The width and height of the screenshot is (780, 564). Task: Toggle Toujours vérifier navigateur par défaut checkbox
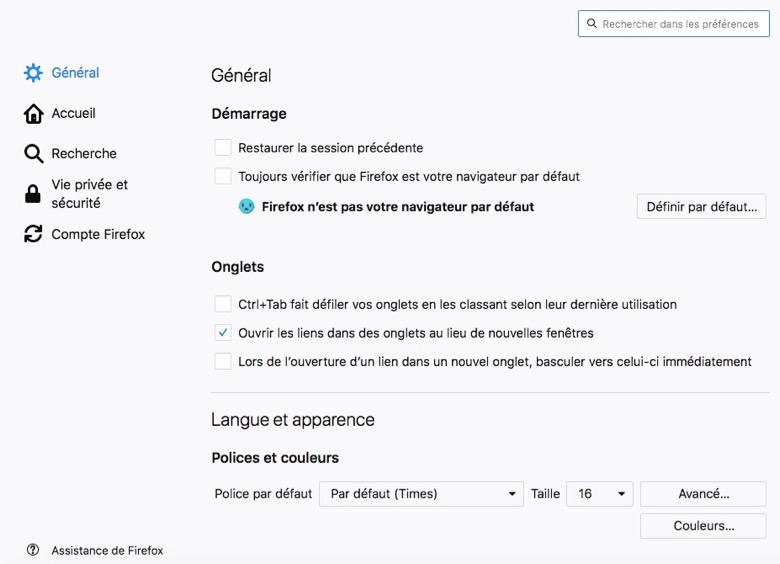222,176
